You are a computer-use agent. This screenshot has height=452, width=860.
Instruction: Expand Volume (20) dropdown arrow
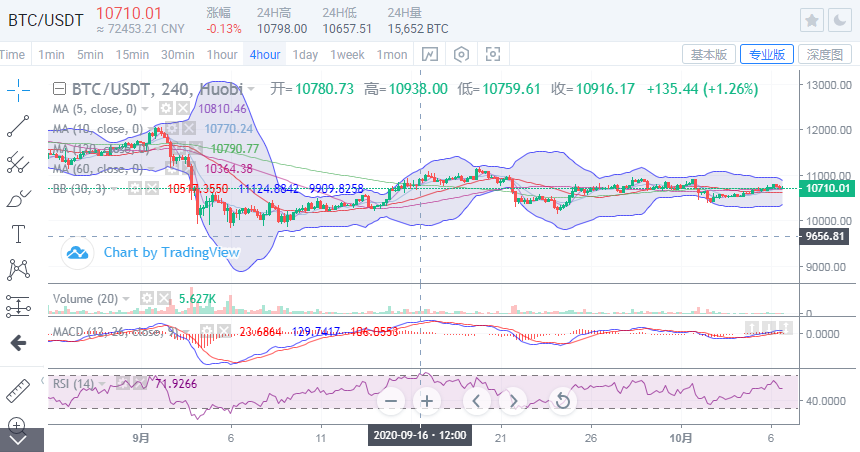pyautogui.click(x=126, y=299)
